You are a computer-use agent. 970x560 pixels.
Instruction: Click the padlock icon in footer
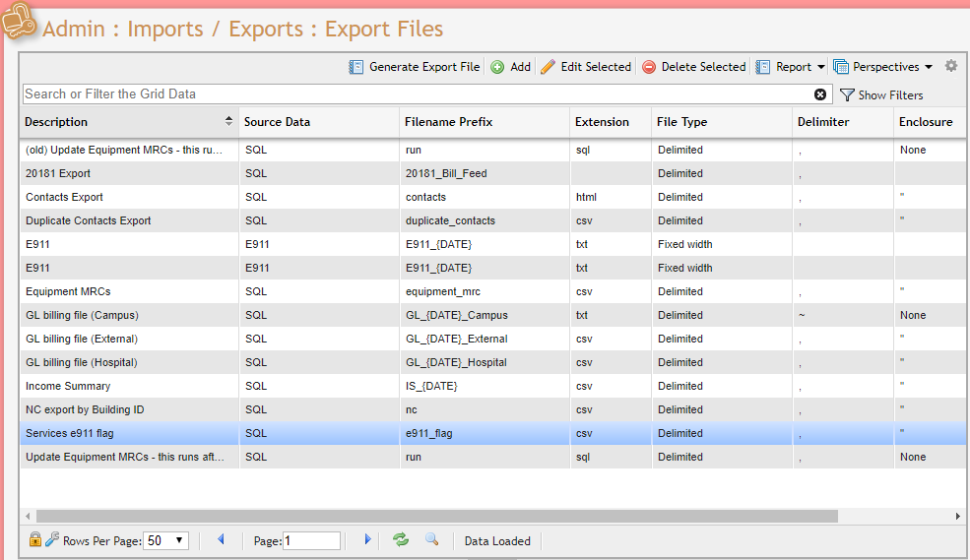click(x=35, y=539)
